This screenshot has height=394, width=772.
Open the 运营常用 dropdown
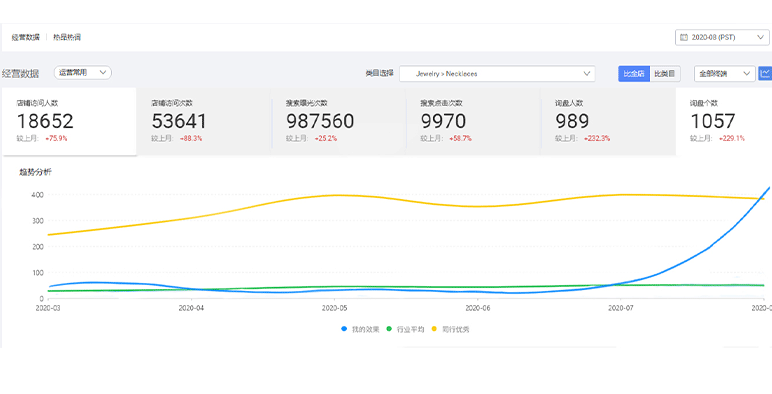point(83,72)
